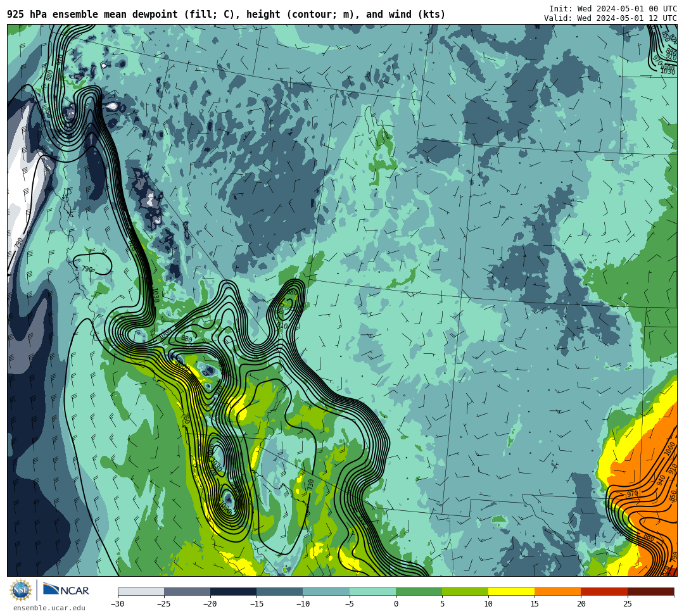
Task: Click the 5 to 10 lime colorbar swatch
Action: coord(465,591)
